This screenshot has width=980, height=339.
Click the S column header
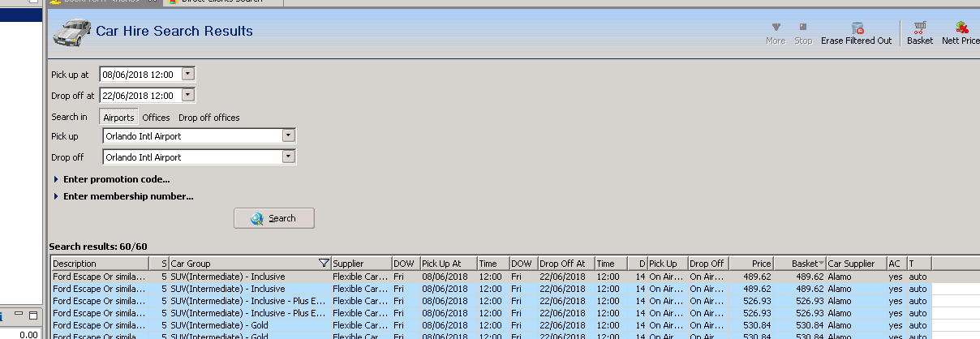(x=159, y=264)
